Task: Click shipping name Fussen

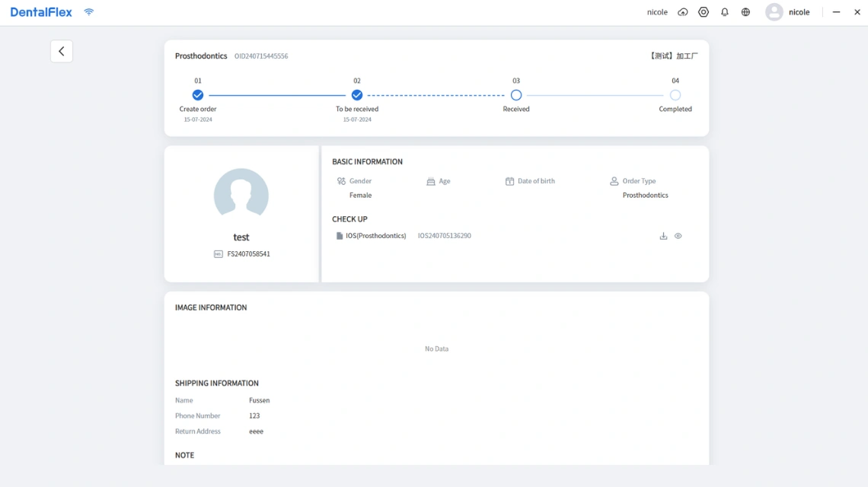Action: tap(259, 400)
